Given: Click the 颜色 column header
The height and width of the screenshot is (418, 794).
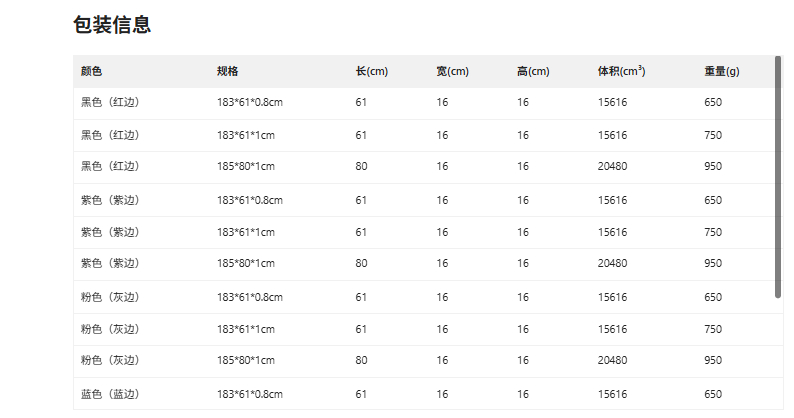Looking at the screenshot, I should coord(91,72).
